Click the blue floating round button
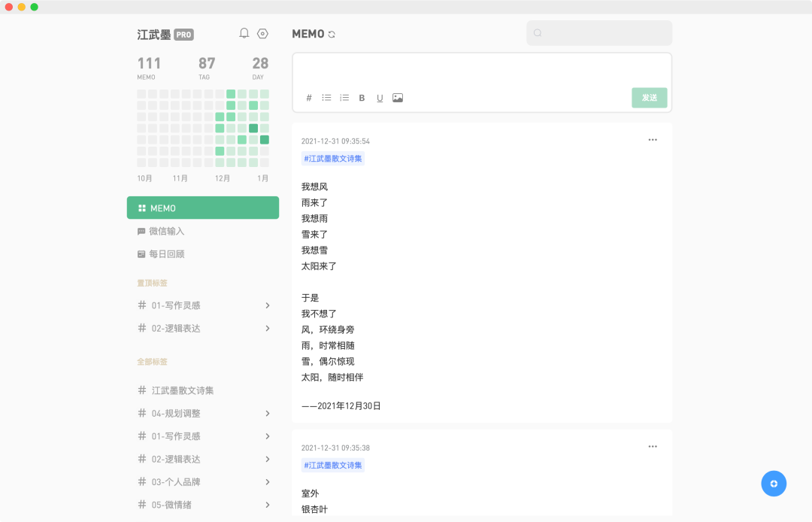This screenshot has height=522, width=812. point(774,484)
